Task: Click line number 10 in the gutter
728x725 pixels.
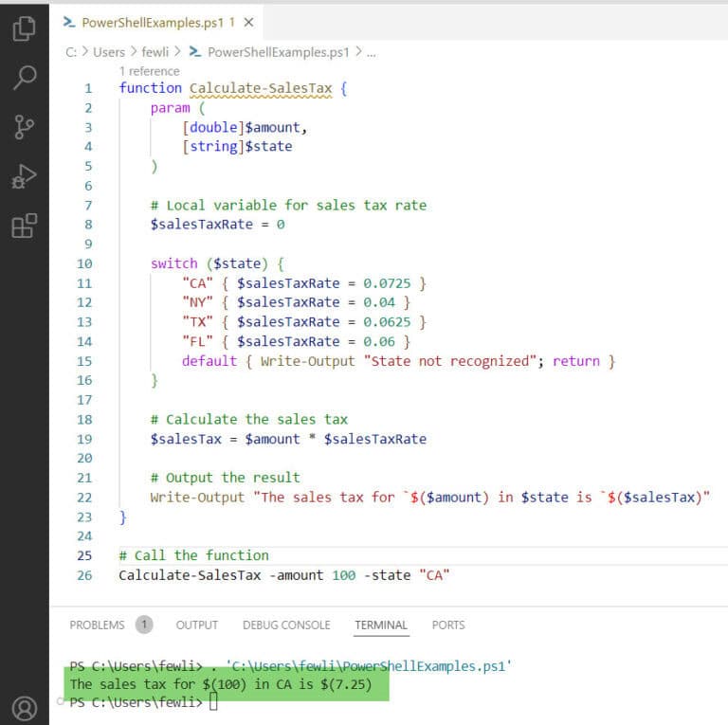Action: [x=84, y=263]
